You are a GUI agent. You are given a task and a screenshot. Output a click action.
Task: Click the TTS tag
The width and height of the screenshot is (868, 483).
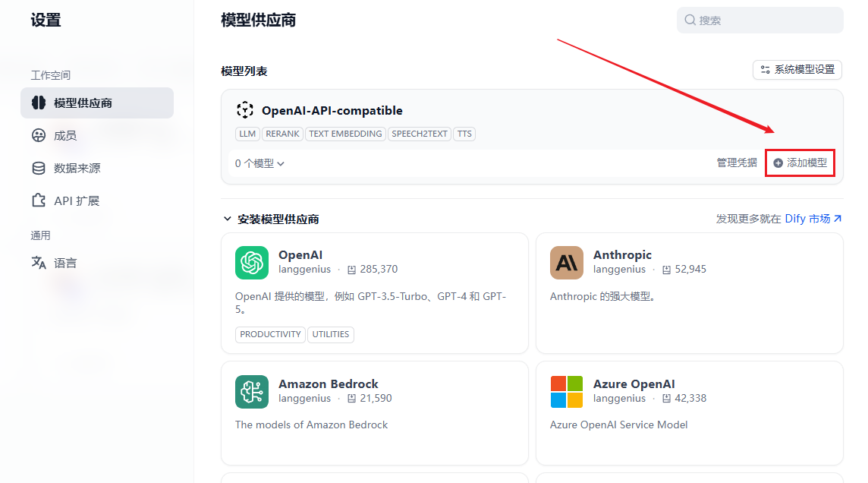464,134
